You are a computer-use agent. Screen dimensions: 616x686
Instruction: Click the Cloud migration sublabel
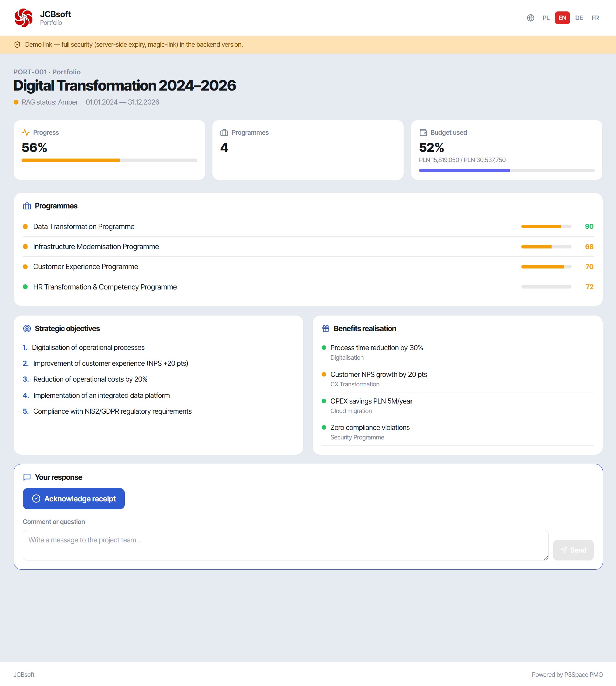(351, 411)
